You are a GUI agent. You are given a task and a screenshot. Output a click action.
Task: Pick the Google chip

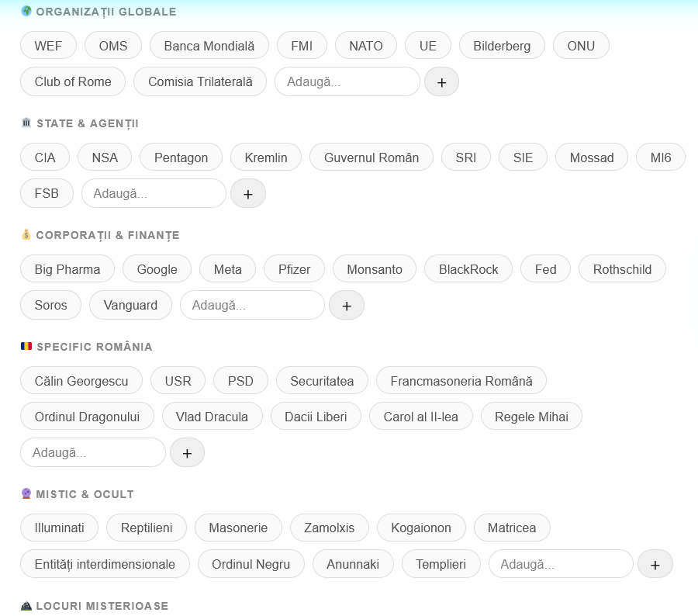(x=157, y=269)
